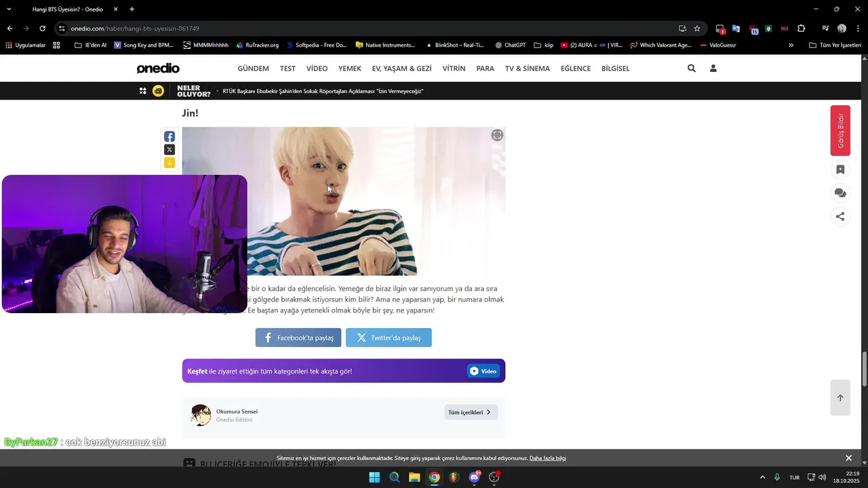Screen dimensions: 868x488
Task: Open Uygulamalar apps shortcut
Action: [24, 45]
